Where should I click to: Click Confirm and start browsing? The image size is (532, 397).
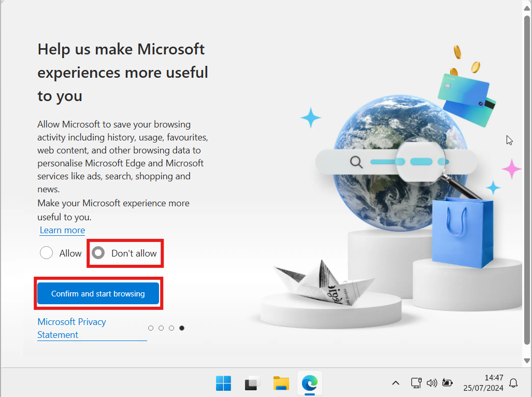(98, 293)
